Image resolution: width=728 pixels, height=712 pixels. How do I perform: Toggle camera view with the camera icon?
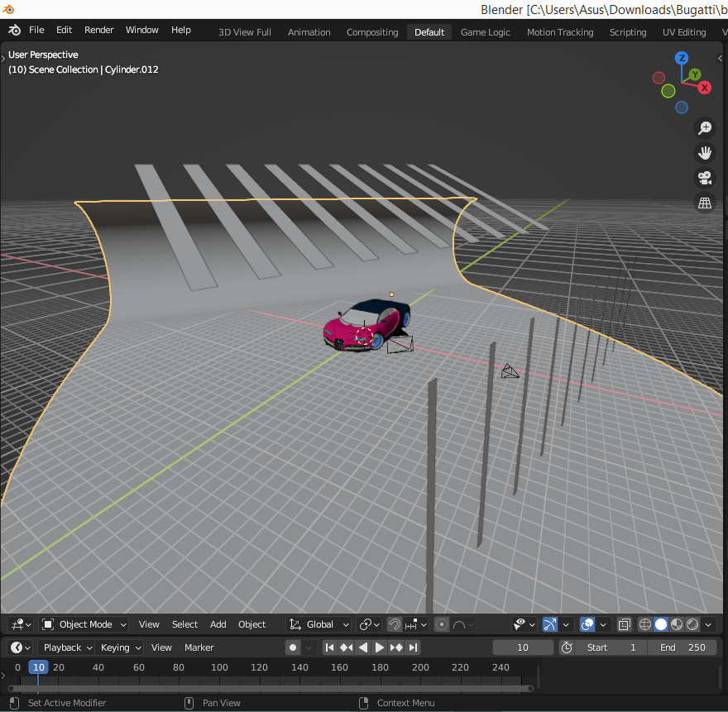[705, 178]
